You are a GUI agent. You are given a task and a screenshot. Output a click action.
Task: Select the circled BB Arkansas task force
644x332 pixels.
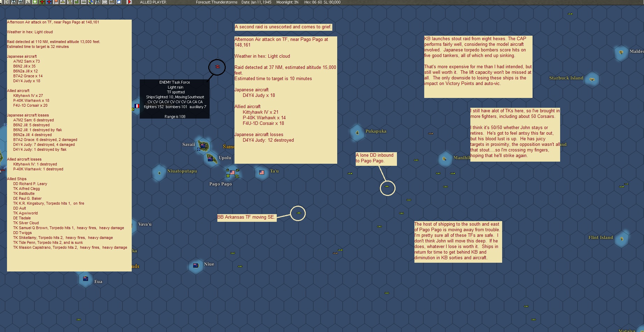coord(298,213)
